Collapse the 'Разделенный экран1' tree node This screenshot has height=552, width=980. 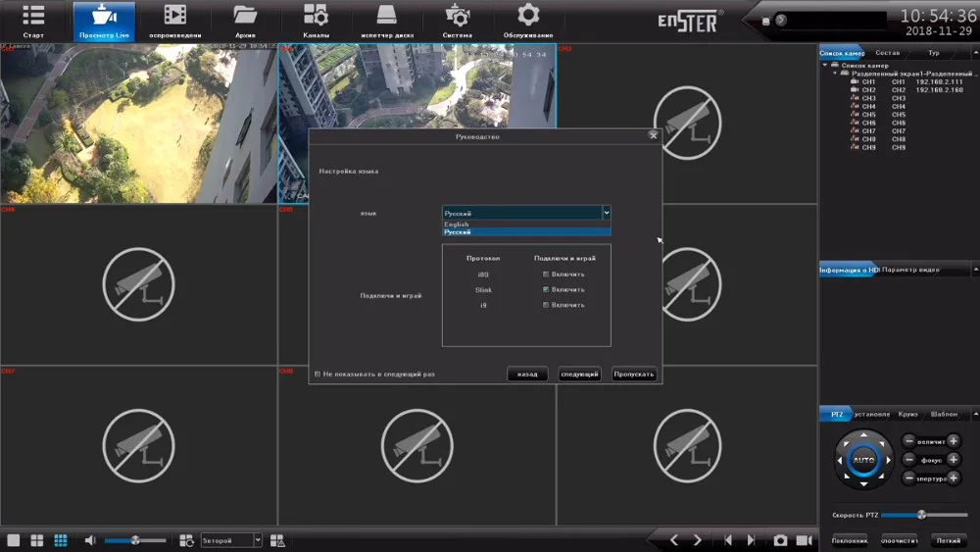834,74
